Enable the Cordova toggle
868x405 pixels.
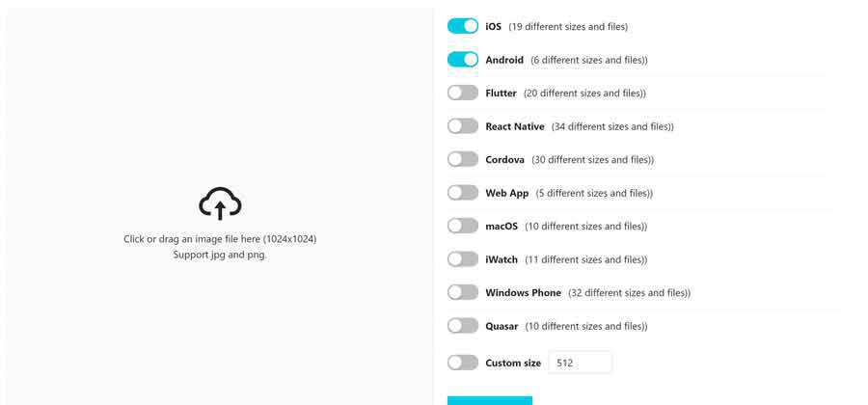463,159
